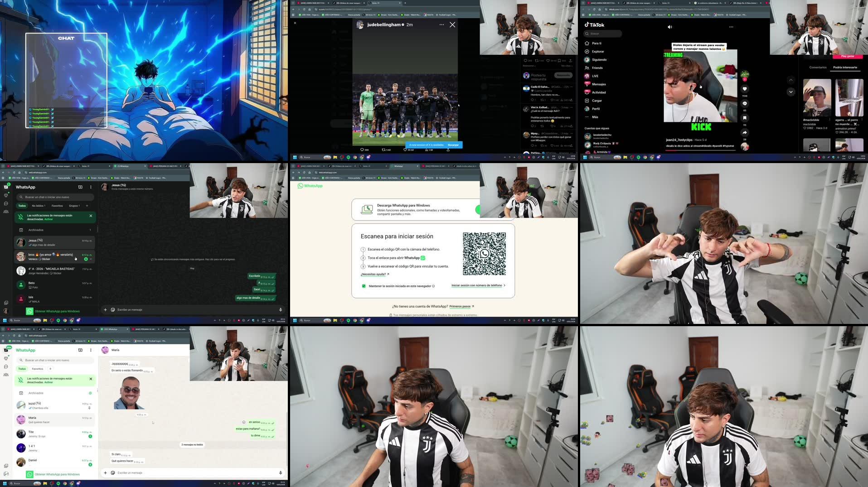Open the #macbridde suggested video thumbnail
This screenshot has height=487, width=868.
817,98
